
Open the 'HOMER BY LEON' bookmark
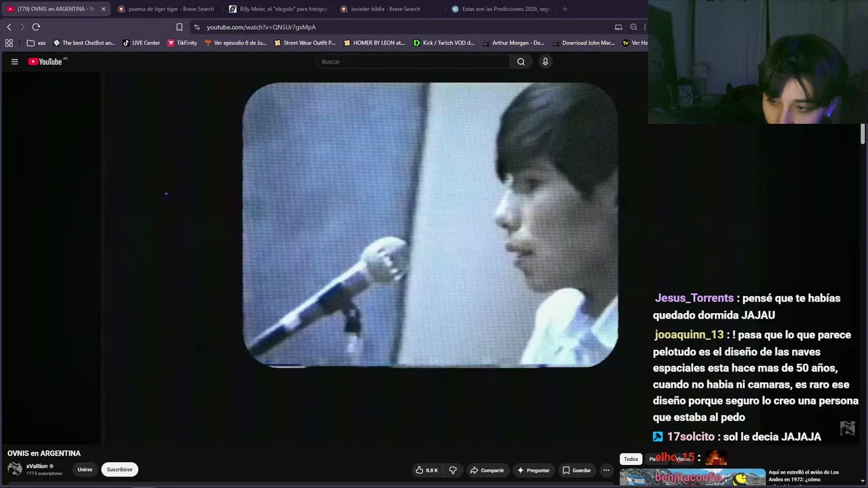374,43
